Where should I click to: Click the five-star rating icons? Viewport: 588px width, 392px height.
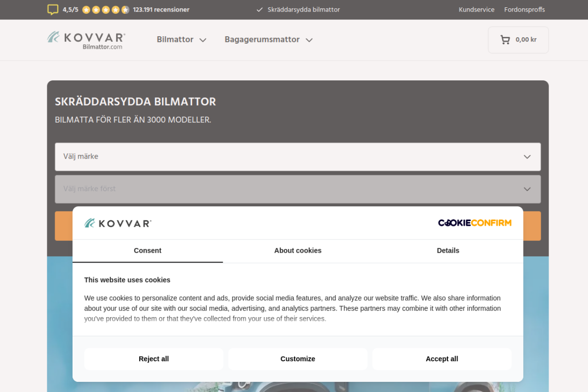pyautogui.click(x=106, y=10)
